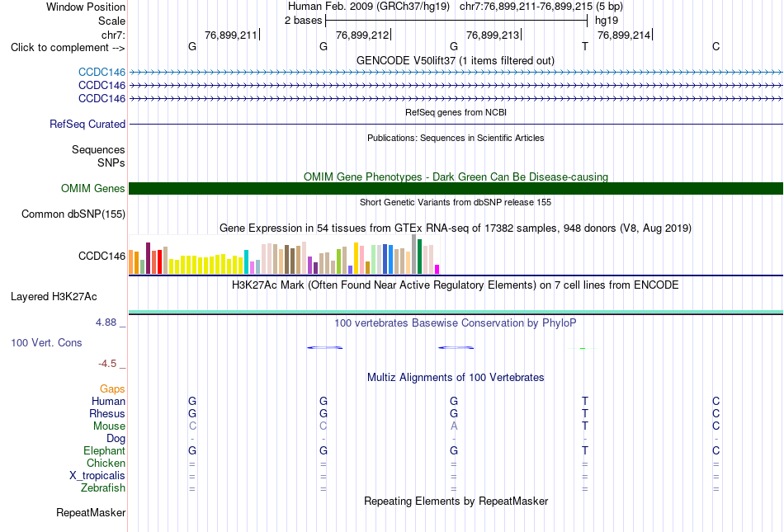
Task: Click the 76,899,214 ruler position
Action: pos(624,35)
